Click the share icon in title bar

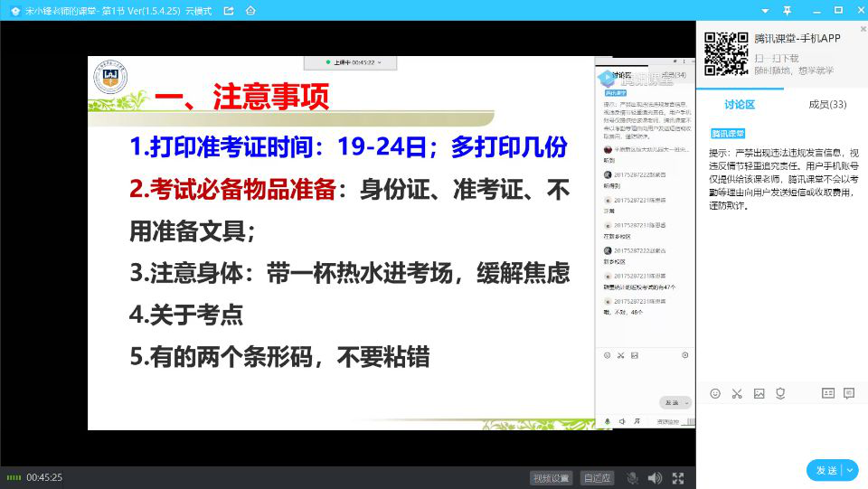click(x=228, y=10)
